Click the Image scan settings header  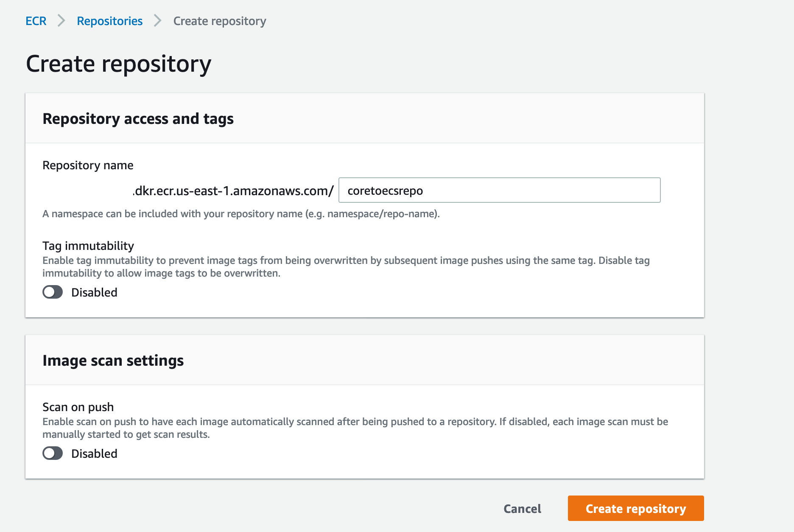[x=113, y=360]
